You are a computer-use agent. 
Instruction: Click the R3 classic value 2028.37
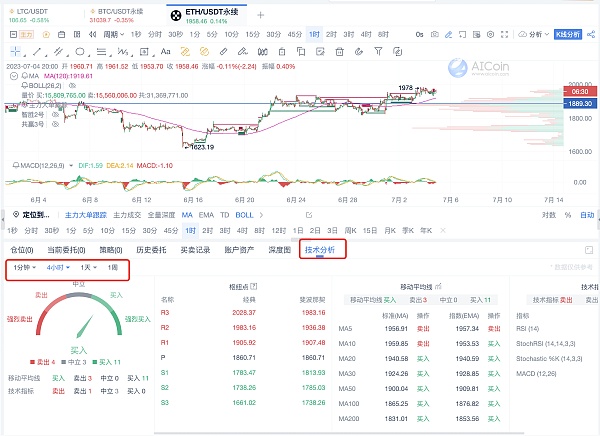[x=244, y=313]
